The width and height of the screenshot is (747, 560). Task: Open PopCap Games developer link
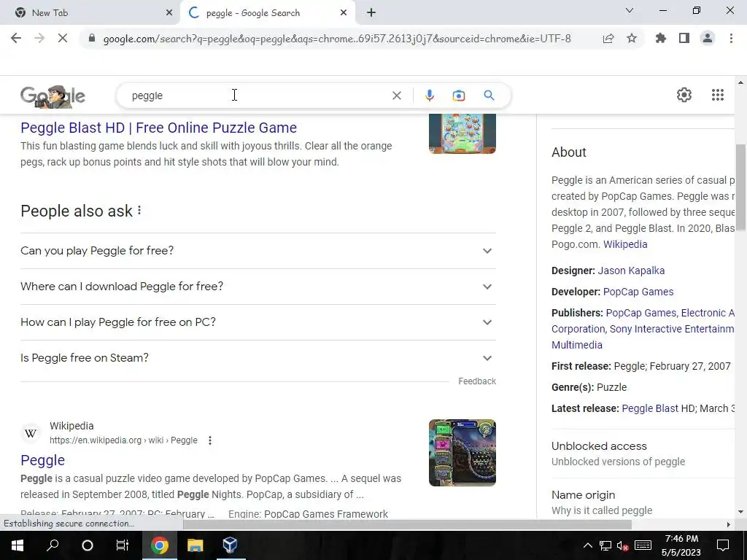point(638,292)
